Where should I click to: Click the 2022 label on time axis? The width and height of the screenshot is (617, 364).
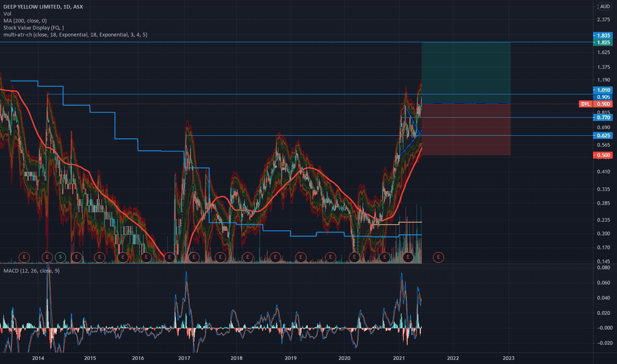pyautogui.click(x=453, y=358)
